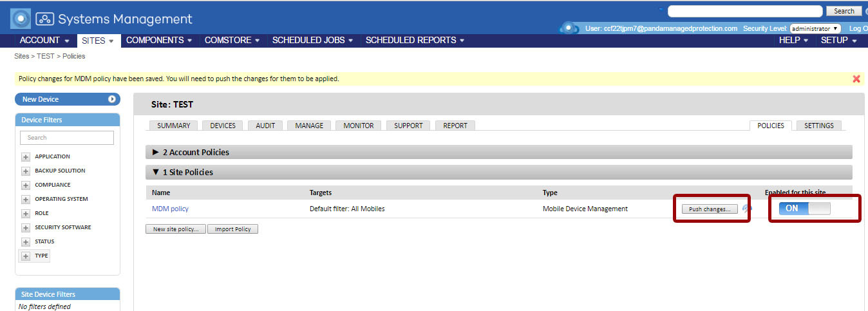Expand the ROLE filter node
Viewport: 868px width, 311px height.
pos(26,214)
